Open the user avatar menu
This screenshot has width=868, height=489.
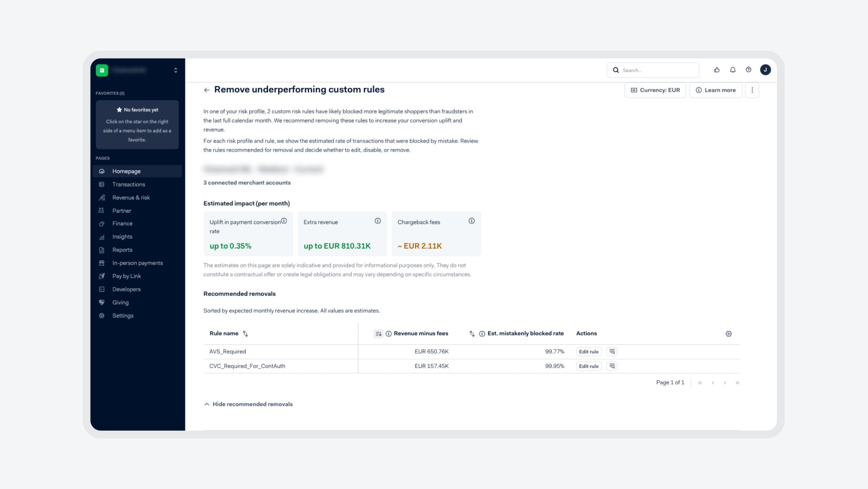click(765, 70)
